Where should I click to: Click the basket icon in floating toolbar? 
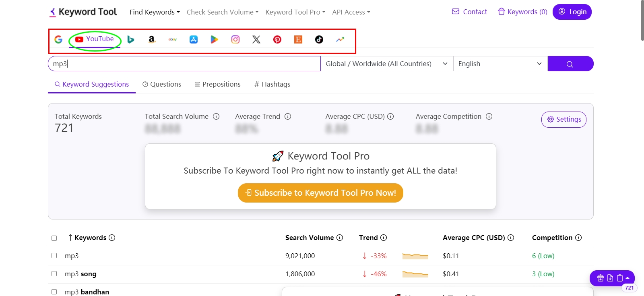(601, 278)
